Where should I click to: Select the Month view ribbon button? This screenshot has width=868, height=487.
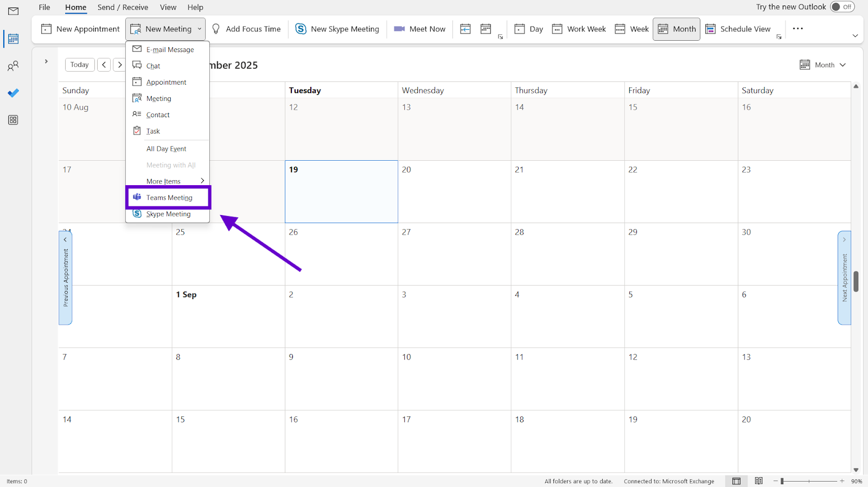point(676,29)
